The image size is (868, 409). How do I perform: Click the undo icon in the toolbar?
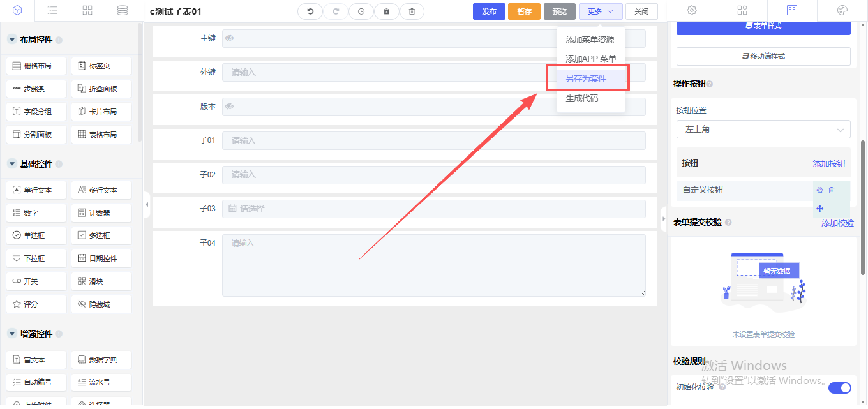click(310, 11)
